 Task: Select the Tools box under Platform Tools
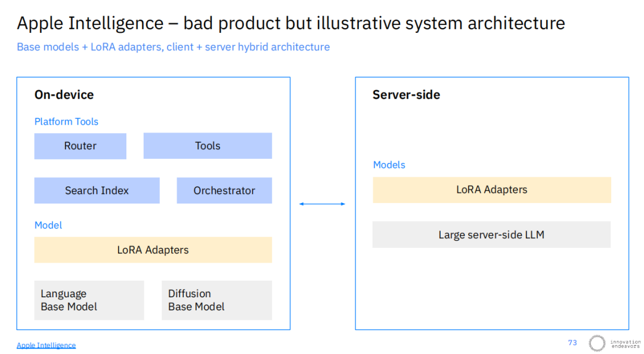[208, 146]
